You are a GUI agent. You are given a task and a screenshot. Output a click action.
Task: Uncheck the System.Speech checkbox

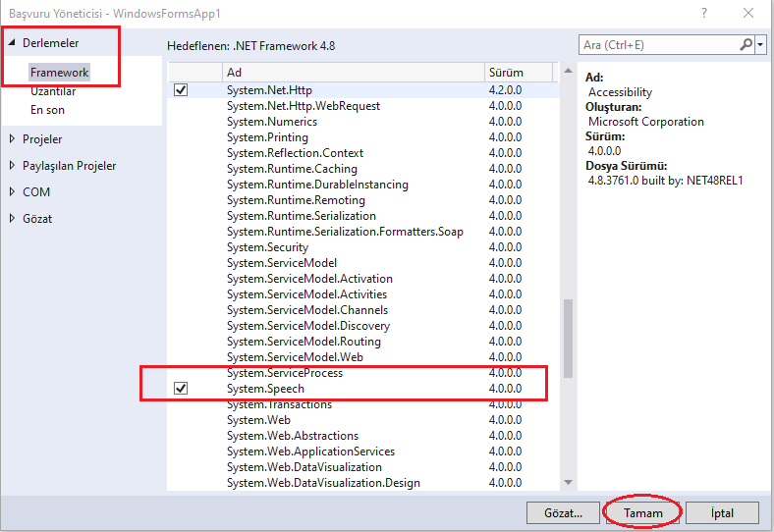[181, 389]
